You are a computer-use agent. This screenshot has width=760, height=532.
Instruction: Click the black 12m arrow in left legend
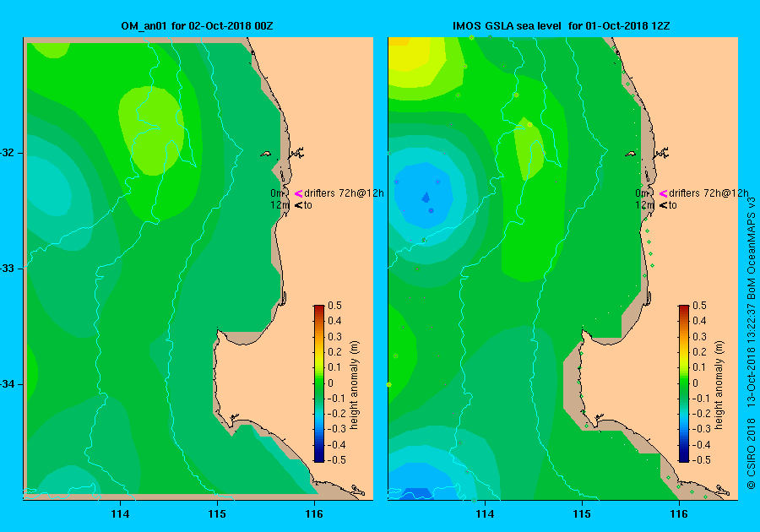pyautogui.click(x=298, y=205)
